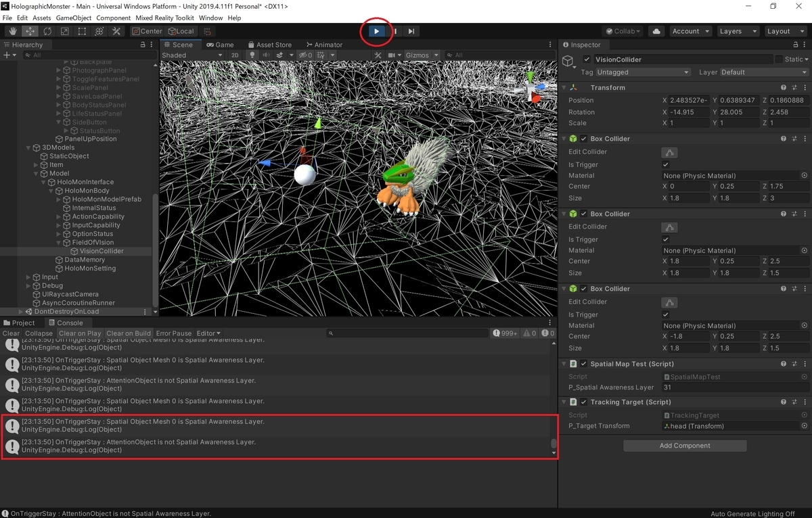Select the Hand tool

tap(13, 31)
